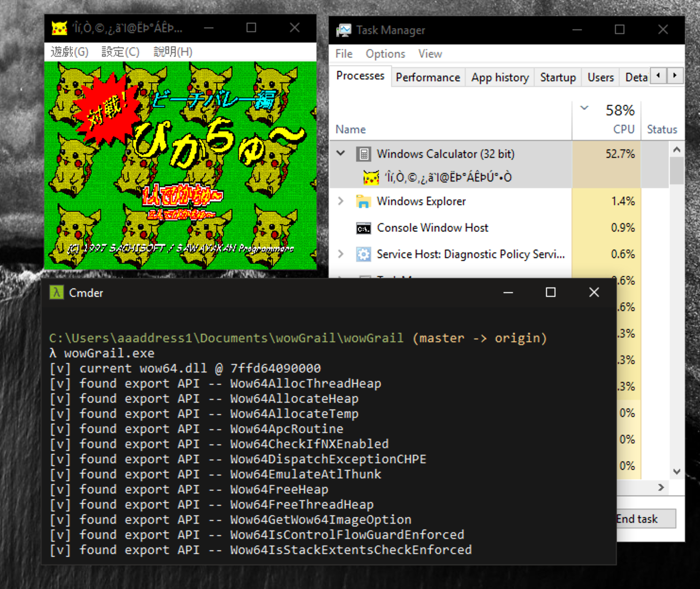
Task: Click the Pikachu icon in Task Manager child row
Action: point(371,177)
